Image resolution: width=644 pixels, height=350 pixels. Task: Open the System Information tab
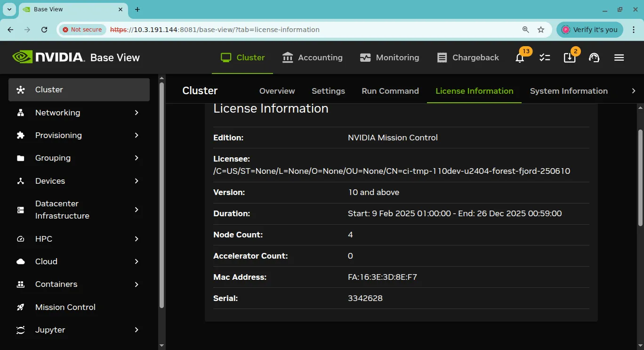click(x=569, y=91)
